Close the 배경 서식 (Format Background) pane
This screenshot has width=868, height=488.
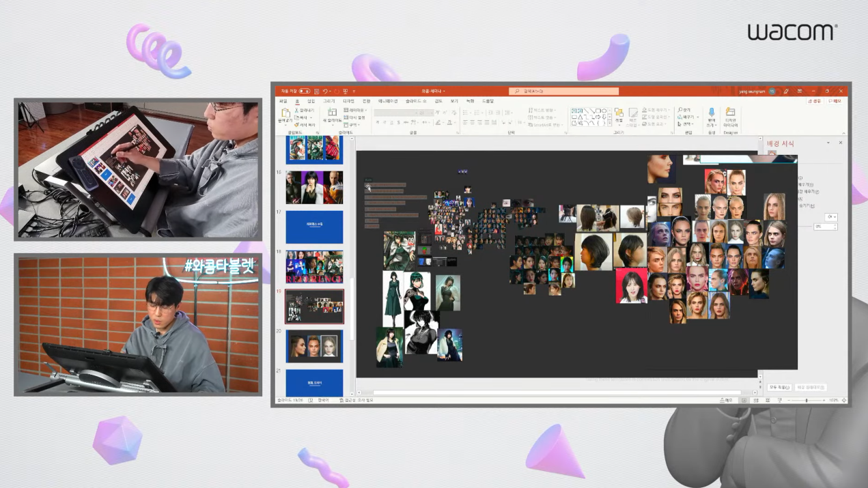(841, 143)
